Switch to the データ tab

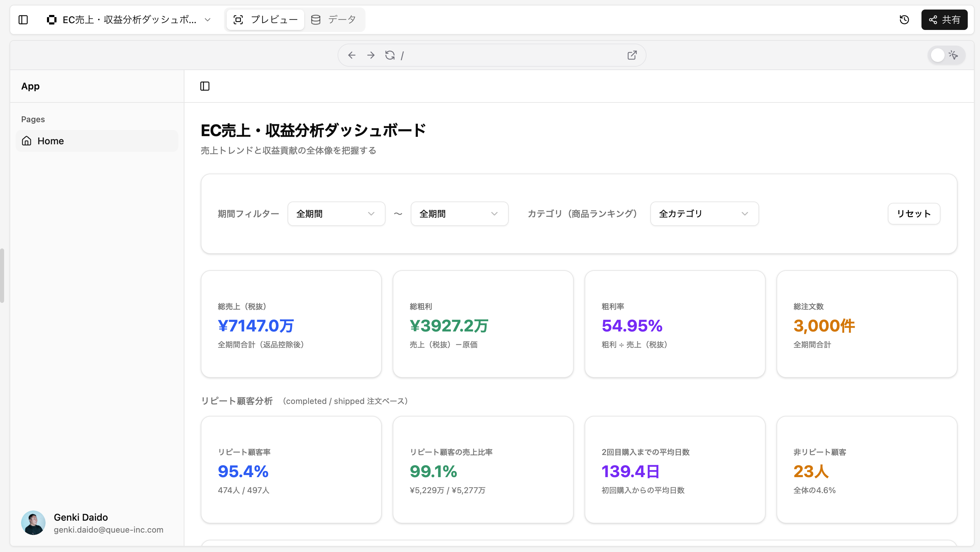pyautogui.click(x=333, y=20)
